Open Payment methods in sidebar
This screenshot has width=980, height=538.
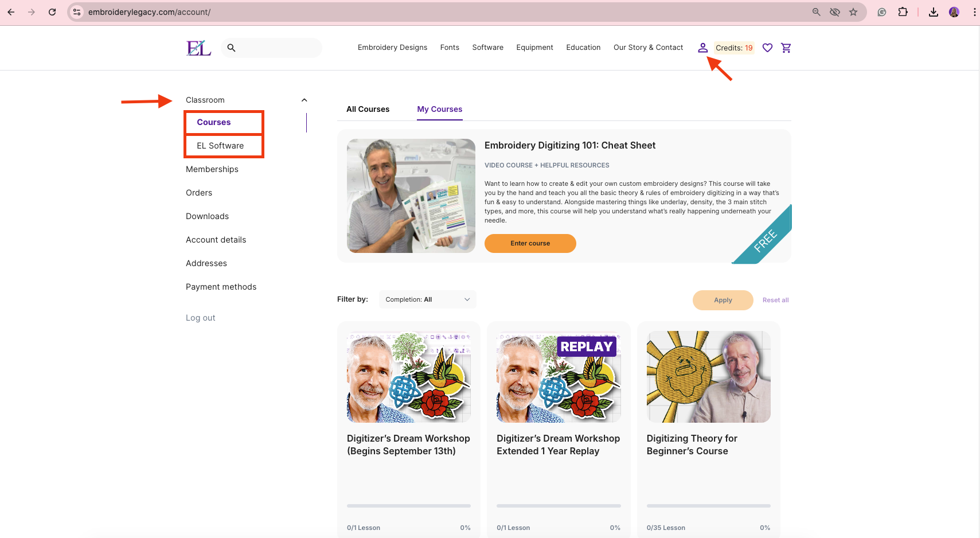pos(221,287)
